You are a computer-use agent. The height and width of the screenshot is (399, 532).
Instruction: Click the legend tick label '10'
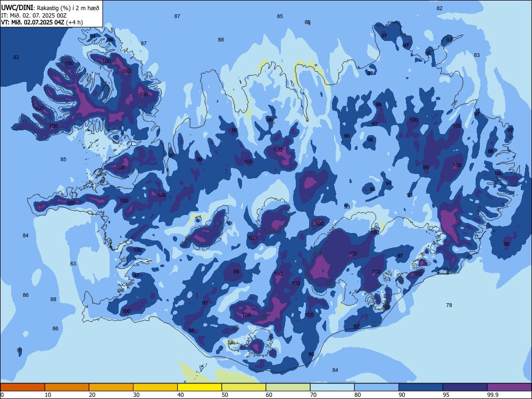(48, 395)
